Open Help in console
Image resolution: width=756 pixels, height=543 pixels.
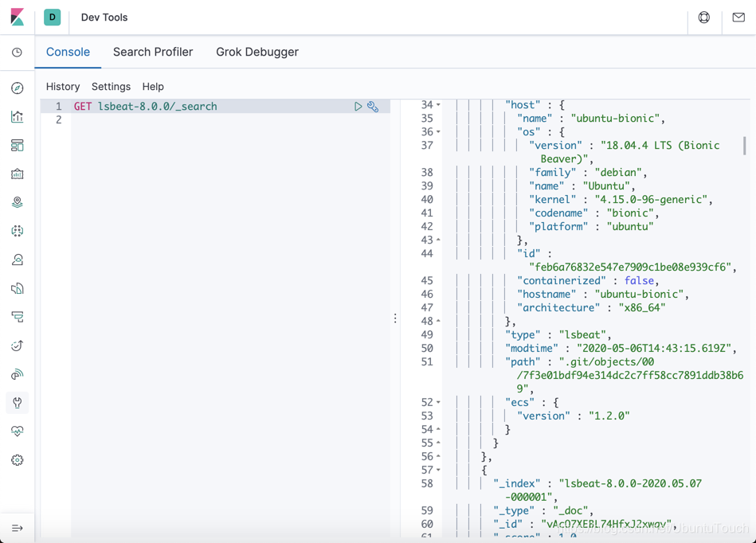click(153, 87)
